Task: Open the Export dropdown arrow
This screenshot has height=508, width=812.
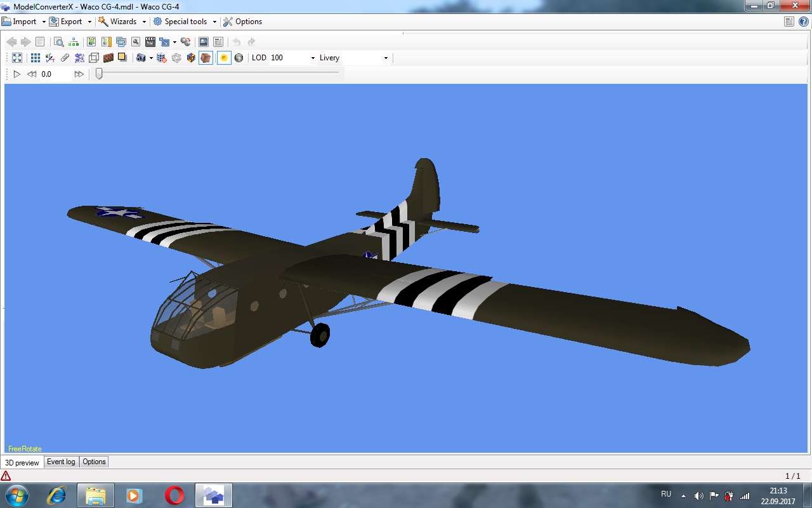Action: [x=89, y=22]
